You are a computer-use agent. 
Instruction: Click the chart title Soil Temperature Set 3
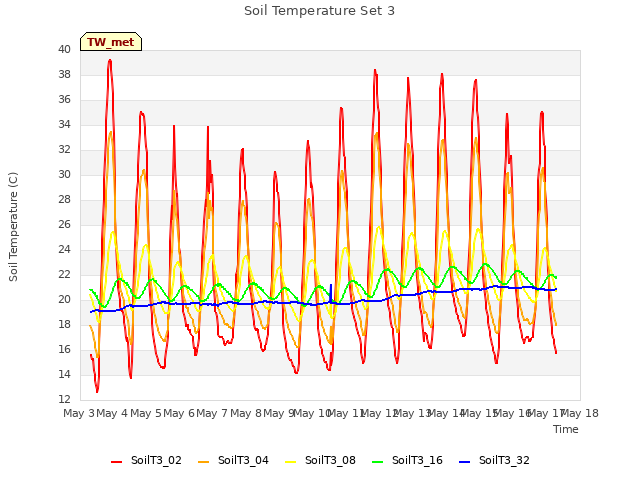(320, 11)
